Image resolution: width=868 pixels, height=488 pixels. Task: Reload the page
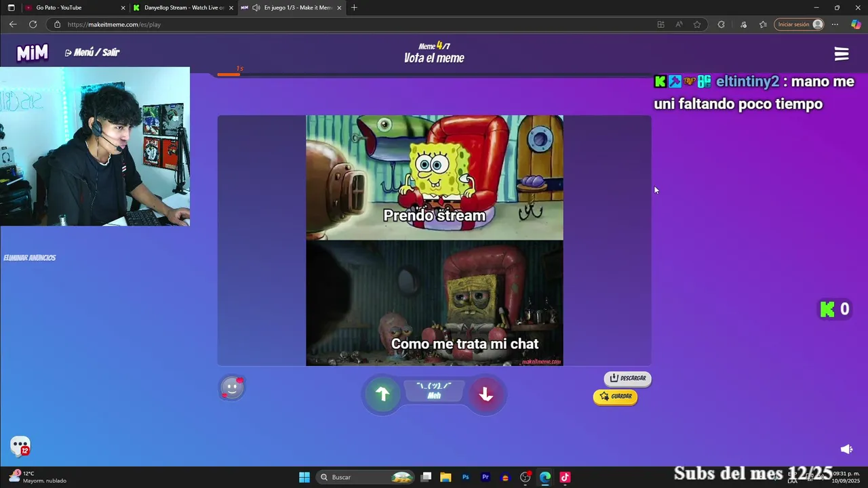pos(33,24)
